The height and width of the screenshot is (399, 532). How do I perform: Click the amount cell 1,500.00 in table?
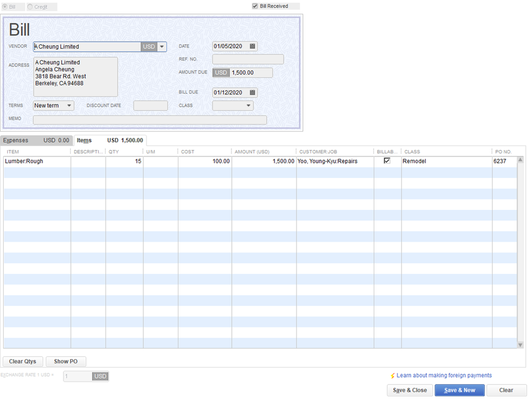[264, 161]
